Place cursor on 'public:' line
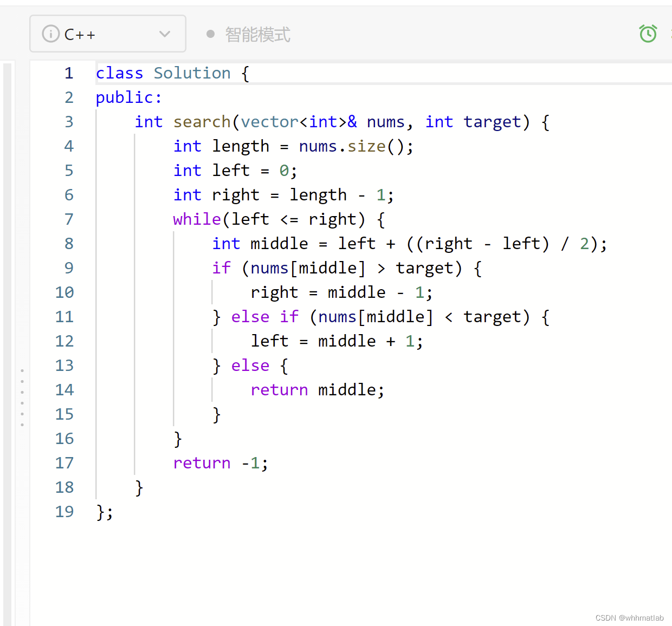Image resolution: width=672 pixels, height=626 pixels. pyautogui.click(x=129, y=97)
